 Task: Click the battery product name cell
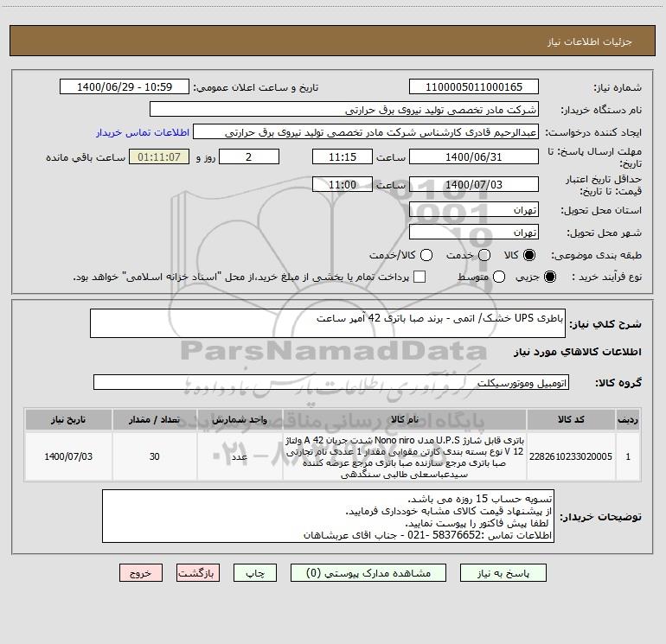405,456
